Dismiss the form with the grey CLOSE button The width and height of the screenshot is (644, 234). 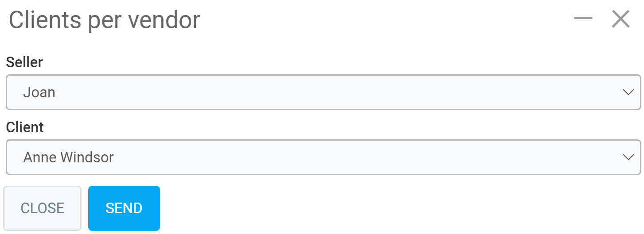coord(43,208)
